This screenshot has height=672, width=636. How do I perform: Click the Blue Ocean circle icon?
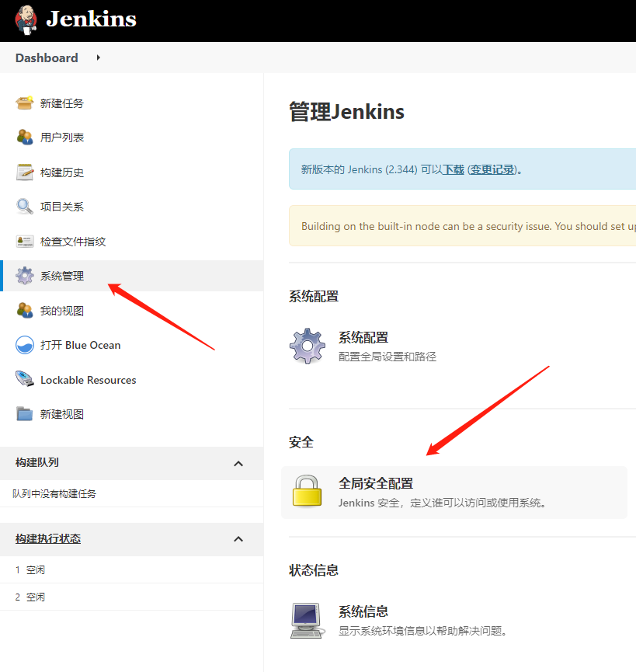(x=24, y=345)
